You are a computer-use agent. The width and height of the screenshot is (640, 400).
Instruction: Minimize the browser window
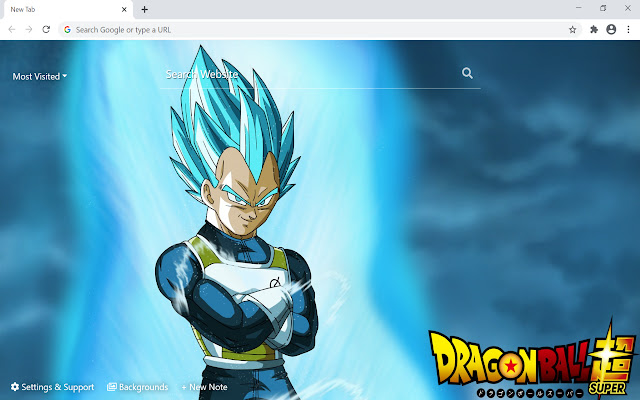click(579, 8)
